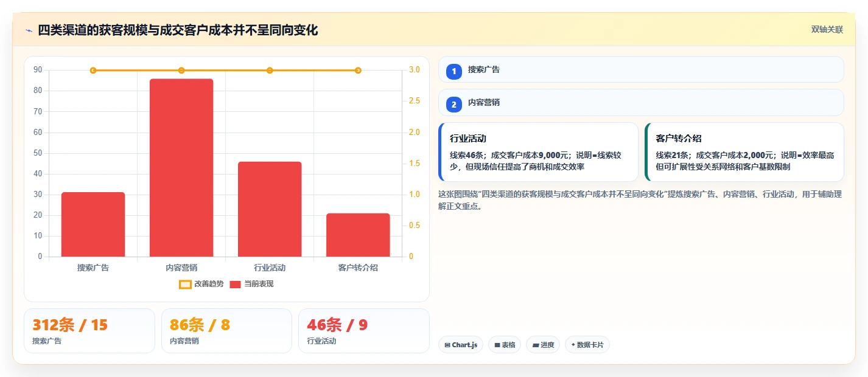This screenshot has height=377, width=868.
Task: Click the 行业活动 red bar
Action: [x=270, y=209]
